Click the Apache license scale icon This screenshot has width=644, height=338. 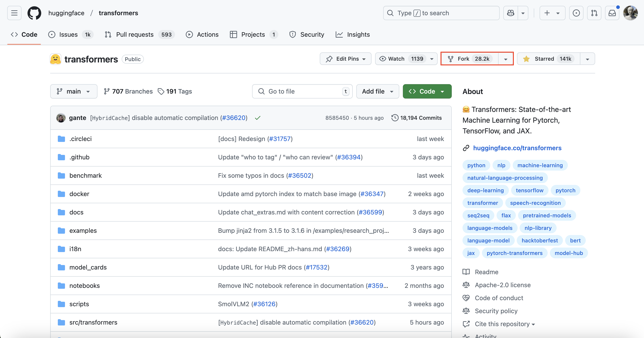[x=466, y=285]
